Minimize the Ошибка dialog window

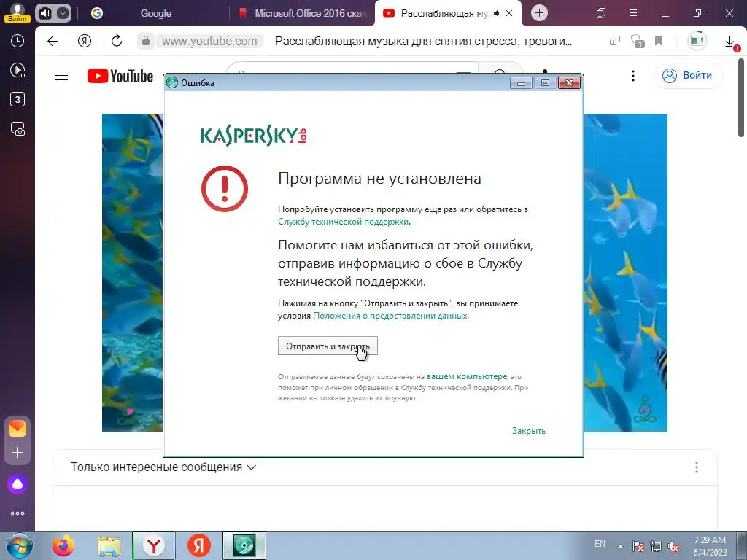click(x=521, y=83)
